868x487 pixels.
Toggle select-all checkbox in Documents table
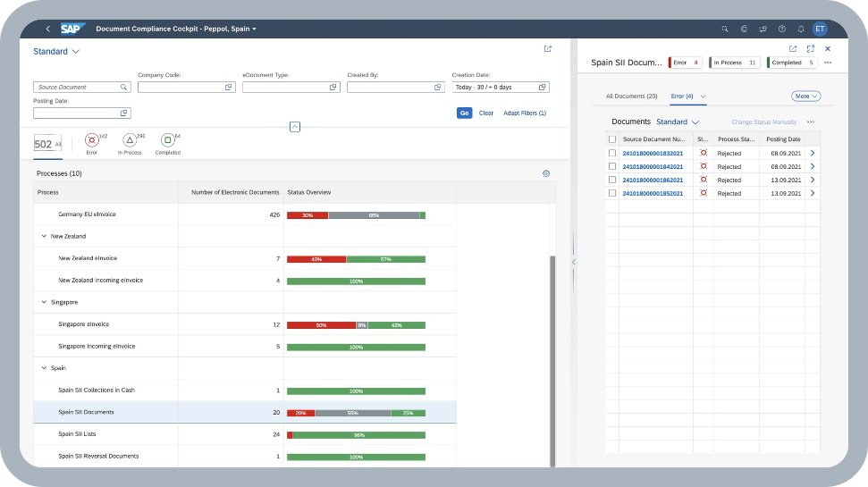(x=611, y=139)
